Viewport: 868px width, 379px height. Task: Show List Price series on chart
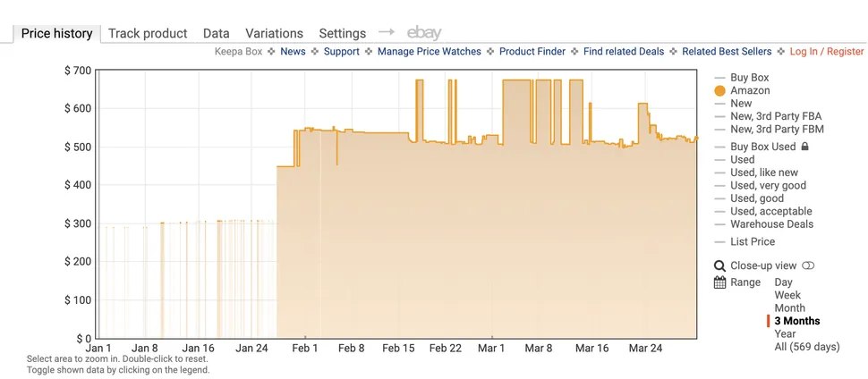click(752, 242)
